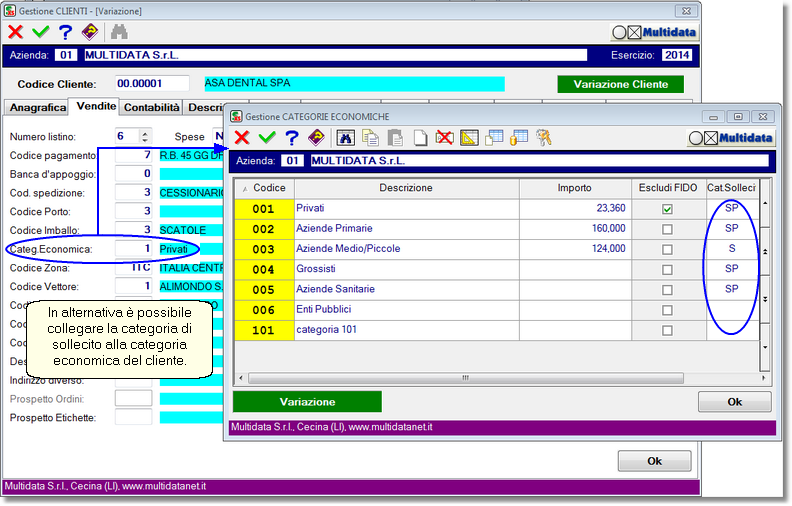This screenshot has height=506, width=792.
Task: Uncheck Escludi FIDO for Privati row
Action: [667, 209]
